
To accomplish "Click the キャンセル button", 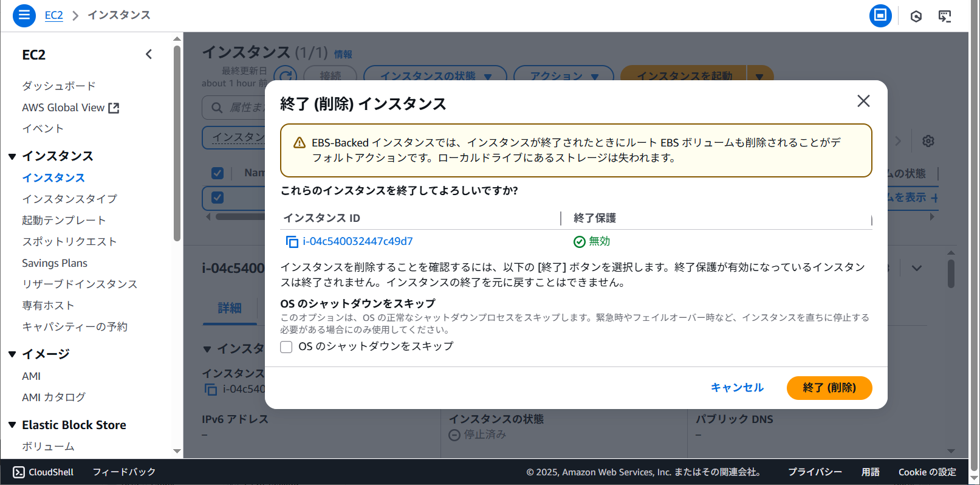I will tap(736, 388).
